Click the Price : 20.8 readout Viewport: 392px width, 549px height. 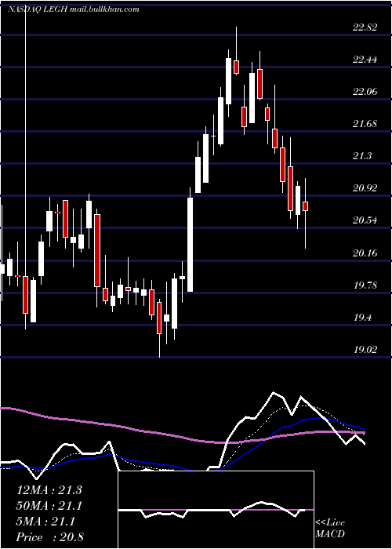(x=49, y=537)
